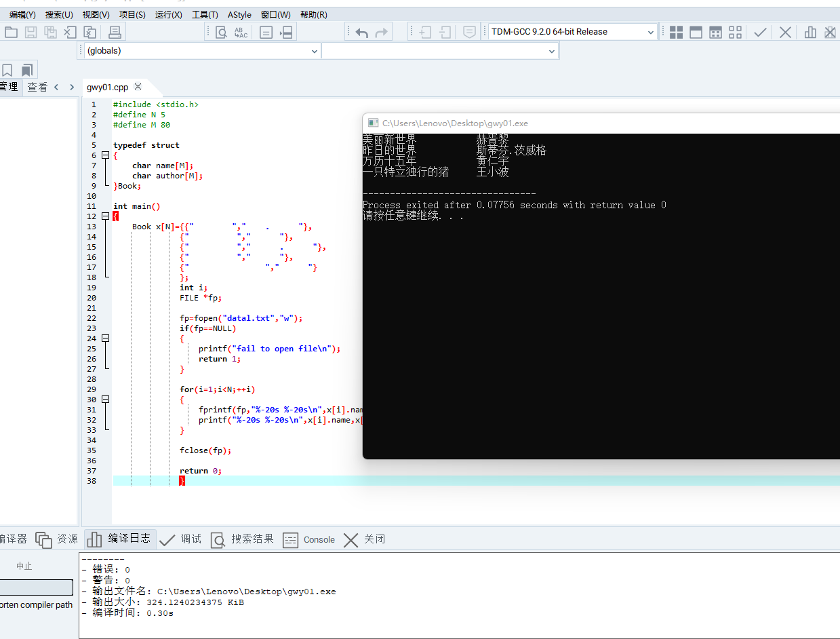
Task: Switch to the Console bottom tab
Action: pos(309,539)
